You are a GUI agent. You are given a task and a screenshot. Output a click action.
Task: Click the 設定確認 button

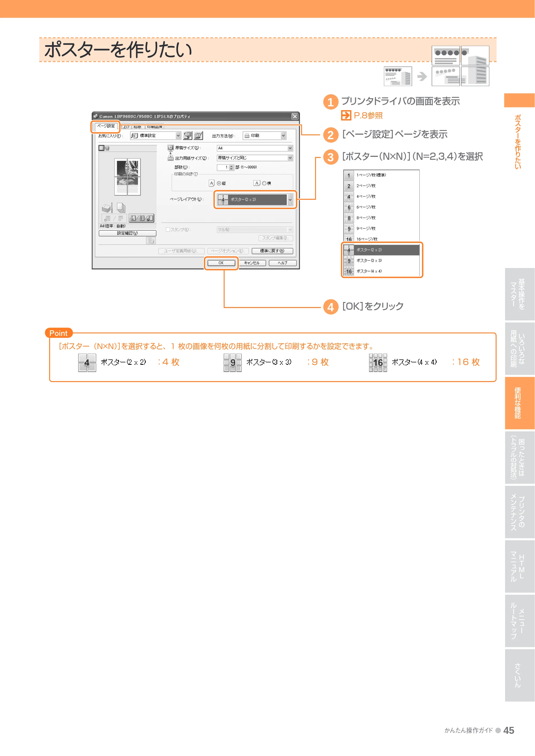[x=128, y=233]
